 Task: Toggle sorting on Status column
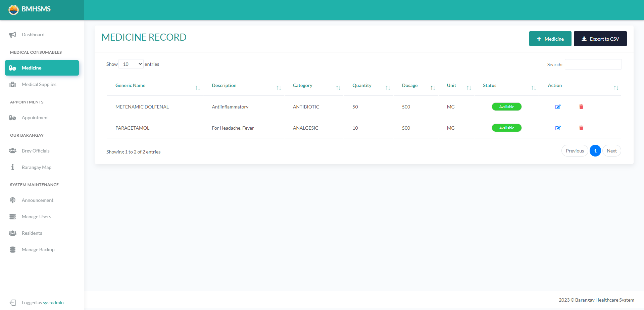point(534,87)
